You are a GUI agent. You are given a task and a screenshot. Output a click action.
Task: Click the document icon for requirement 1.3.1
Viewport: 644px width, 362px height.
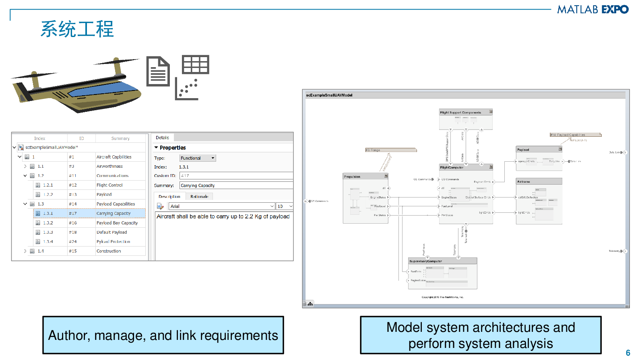pos(38,214)
